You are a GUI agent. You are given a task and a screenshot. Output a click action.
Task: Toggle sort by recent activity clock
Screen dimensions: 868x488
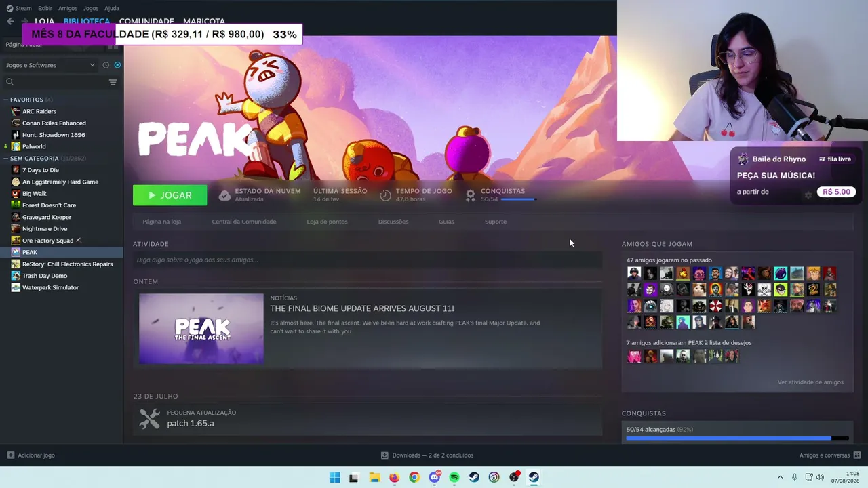tap(106, 65)
